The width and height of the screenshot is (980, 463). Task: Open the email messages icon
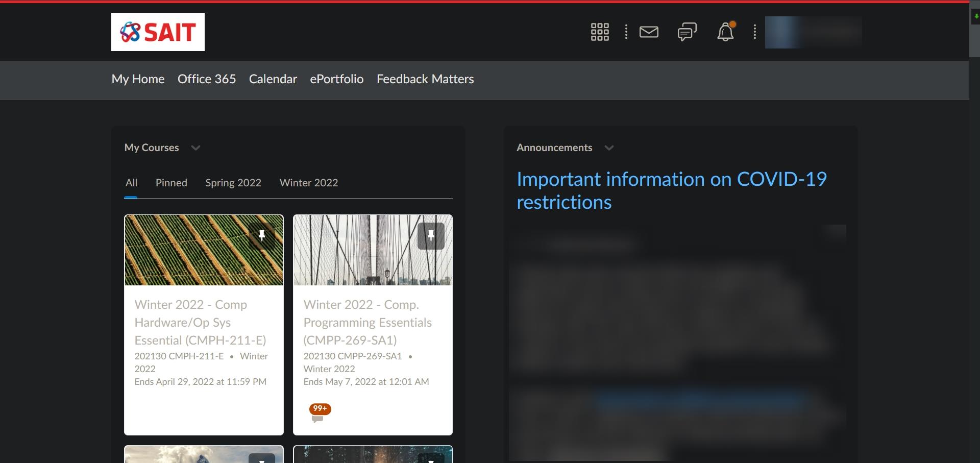coord(649,32)
